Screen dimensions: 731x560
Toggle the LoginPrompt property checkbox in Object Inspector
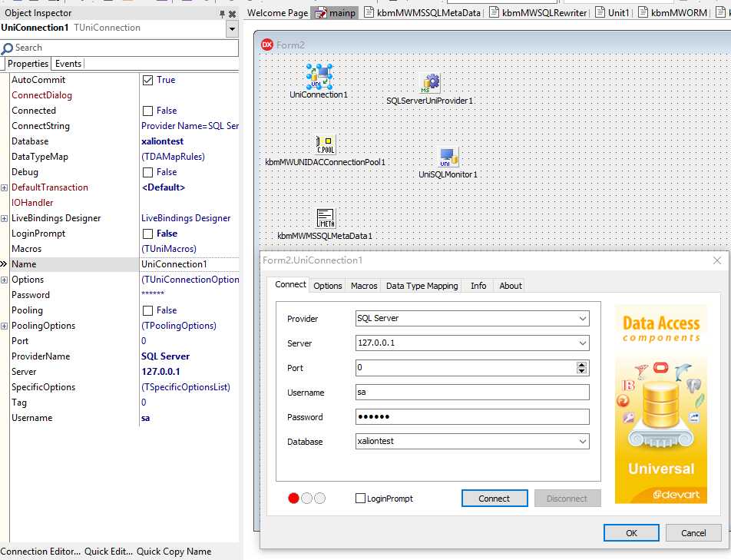(147, 234)
